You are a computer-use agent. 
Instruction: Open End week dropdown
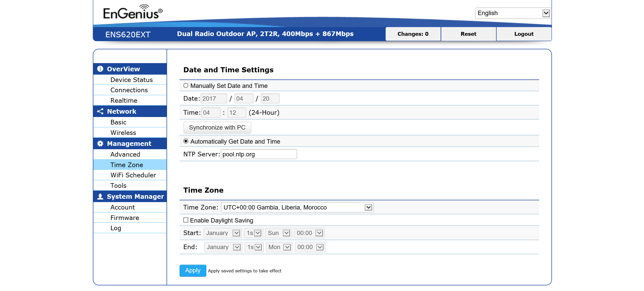(x=254, y=247)
